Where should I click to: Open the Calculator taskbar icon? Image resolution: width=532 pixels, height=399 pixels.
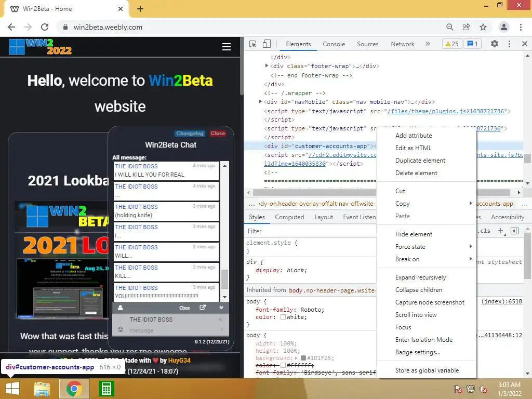pyautogui.click(x=106, y=389)
